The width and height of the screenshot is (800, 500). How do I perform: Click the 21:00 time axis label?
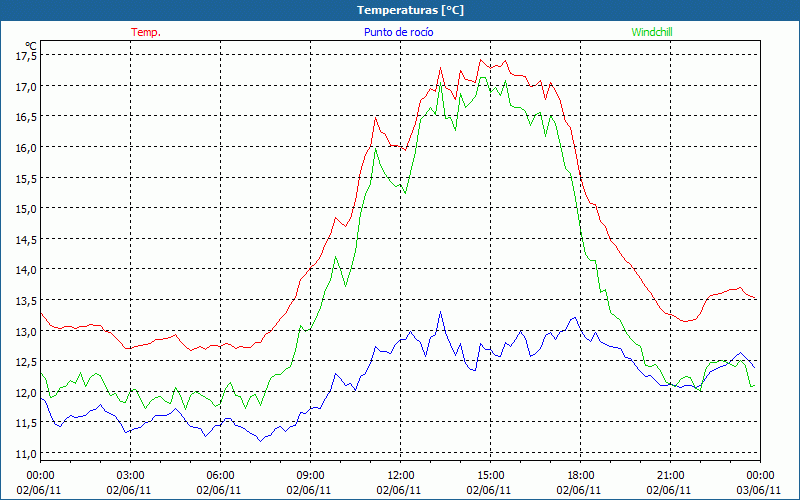point(670,475)
